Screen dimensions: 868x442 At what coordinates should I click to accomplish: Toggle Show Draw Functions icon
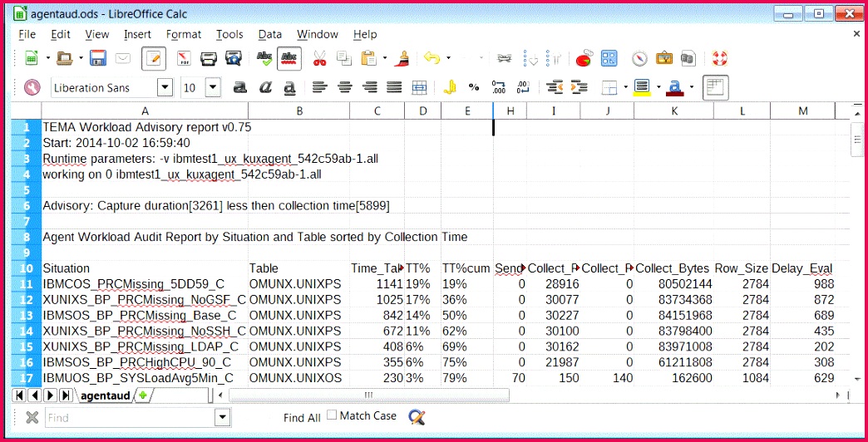pos(609,58)
